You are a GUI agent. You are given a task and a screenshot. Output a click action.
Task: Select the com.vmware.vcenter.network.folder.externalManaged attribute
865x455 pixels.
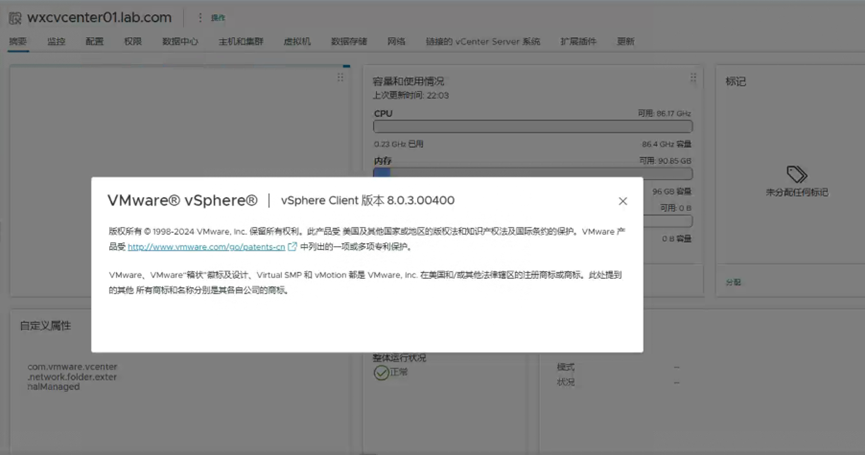(72, 377)
